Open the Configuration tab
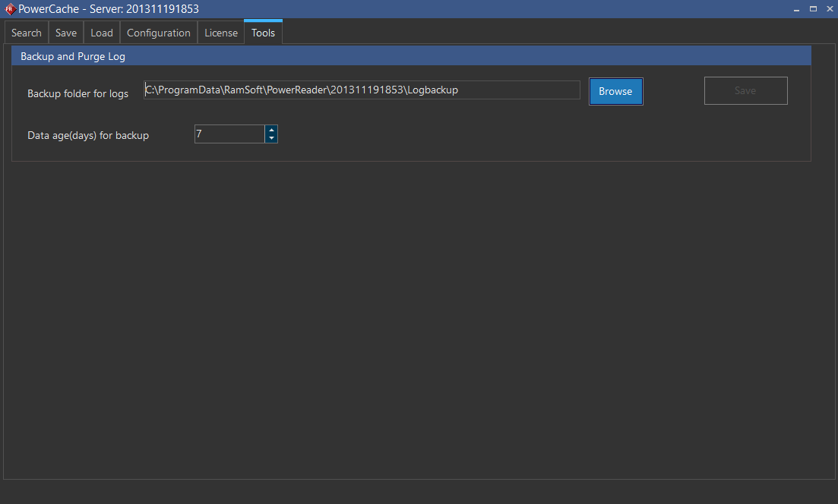Image resolution: width=838 pixels, height=504 pixels. (x=159, y=33)
